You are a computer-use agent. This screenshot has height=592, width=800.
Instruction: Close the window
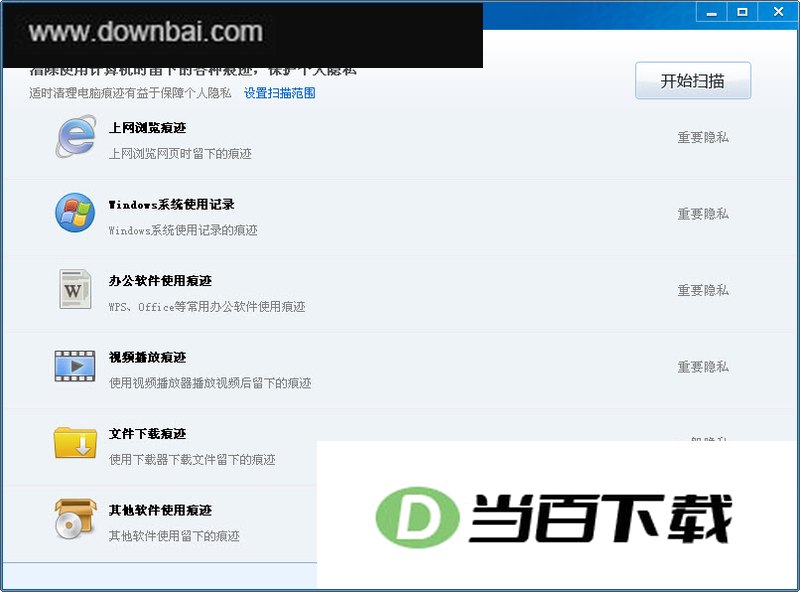779,12
